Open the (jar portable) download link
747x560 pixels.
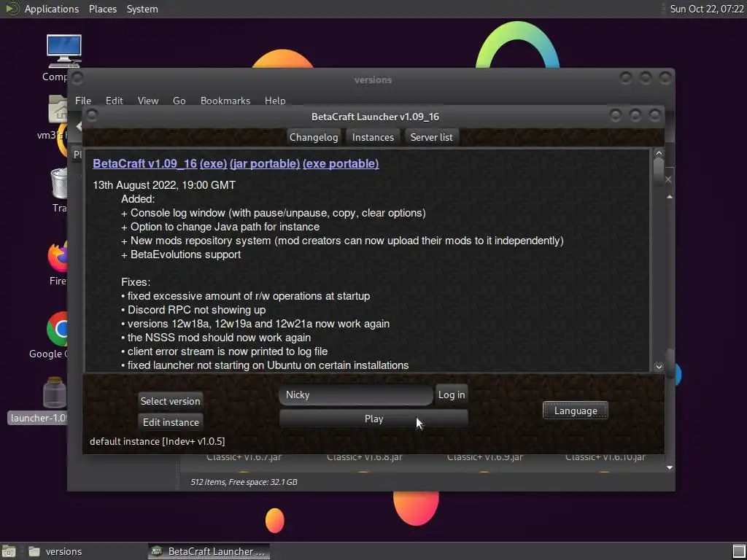tap(265, 163)
